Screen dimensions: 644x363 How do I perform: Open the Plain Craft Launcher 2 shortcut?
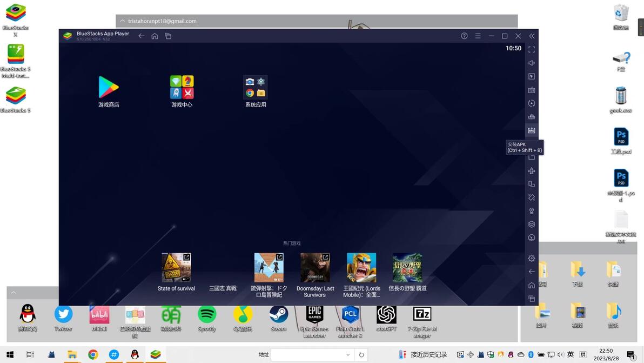coord(350,321)
